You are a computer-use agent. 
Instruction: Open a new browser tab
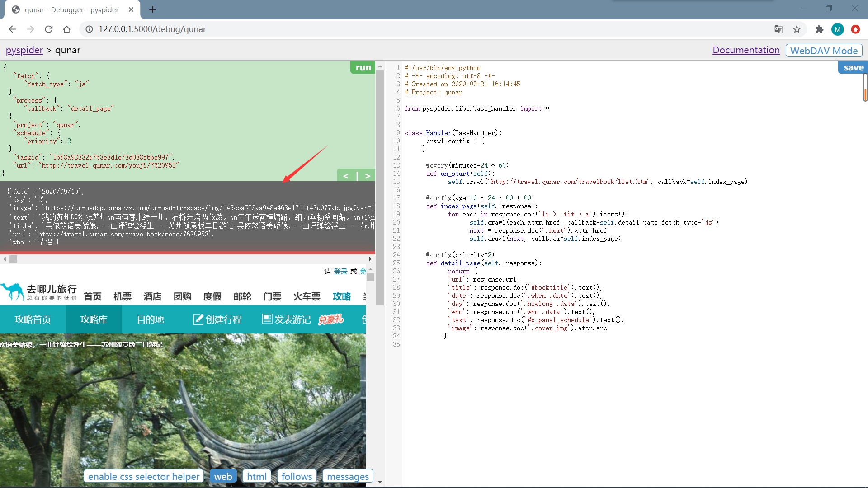(x=152, y=9)
